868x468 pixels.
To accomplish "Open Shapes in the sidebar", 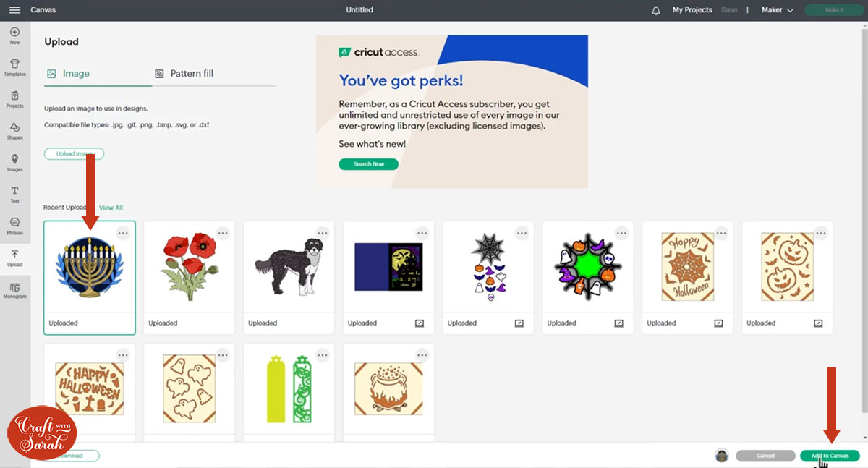I will [14, 131].
